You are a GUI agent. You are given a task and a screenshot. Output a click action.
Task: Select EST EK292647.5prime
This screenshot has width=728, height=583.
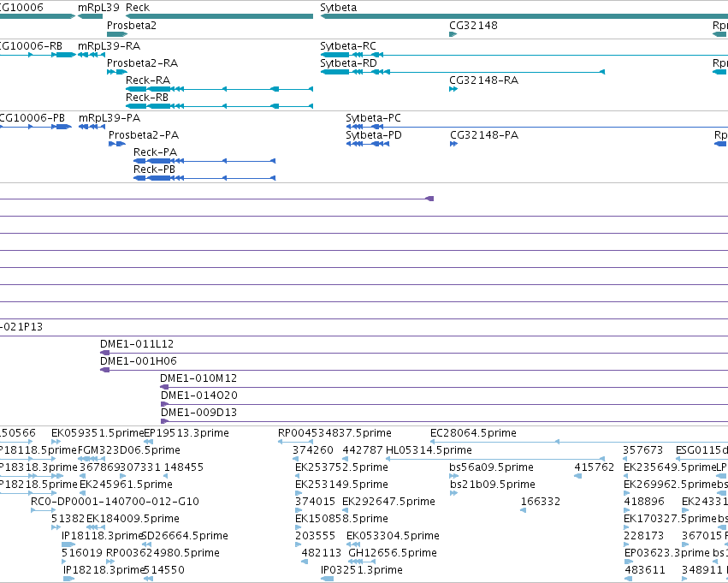388,502
